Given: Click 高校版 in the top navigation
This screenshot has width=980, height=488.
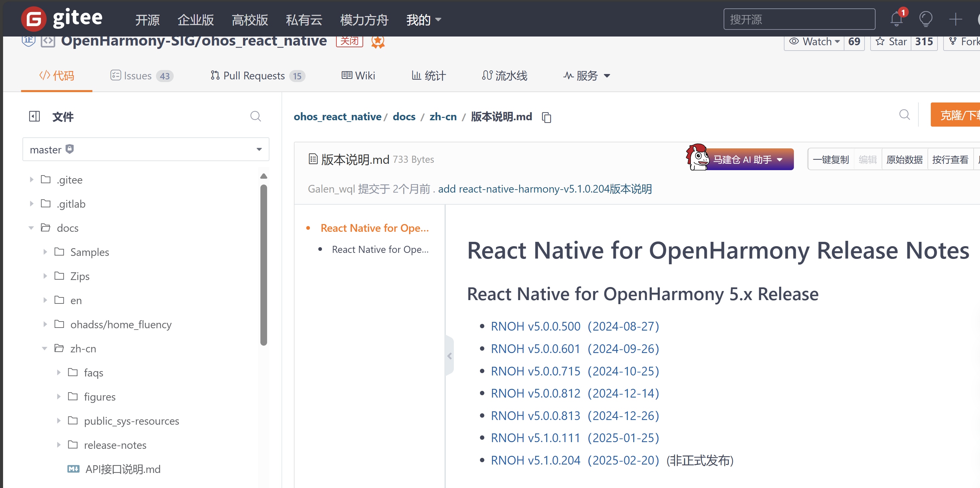Looking at the screenshot, I should (x=250, y=19).
